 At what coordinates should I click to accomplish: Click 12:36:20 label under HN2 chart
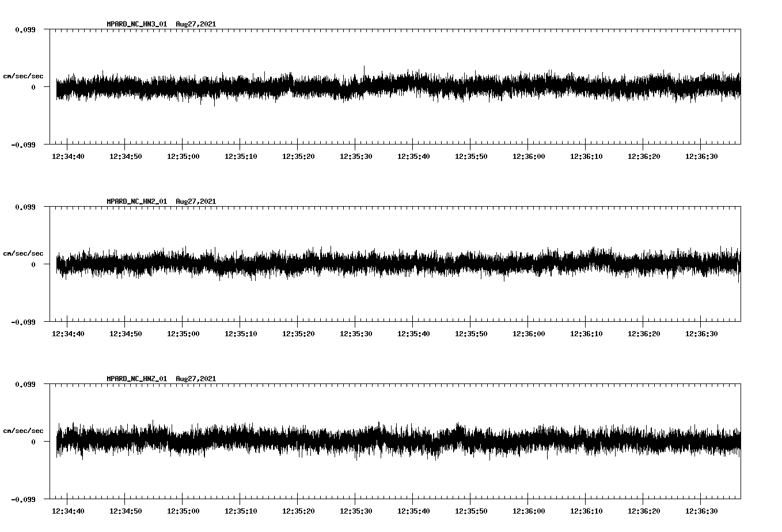pyautogui.click(x=644, y=334)
